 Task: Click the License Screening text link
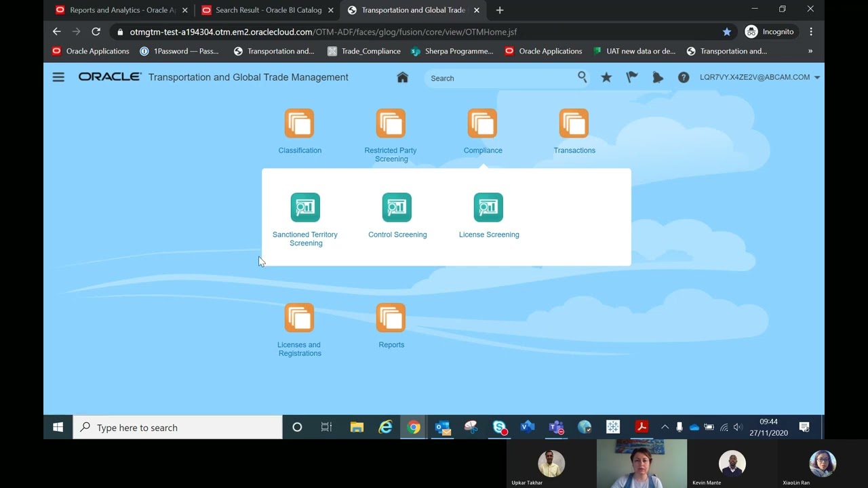pos(489,235)
